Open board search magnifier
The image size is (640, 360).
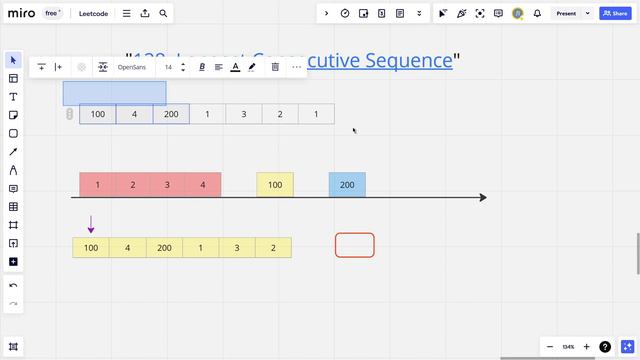[x=163, y=13]
